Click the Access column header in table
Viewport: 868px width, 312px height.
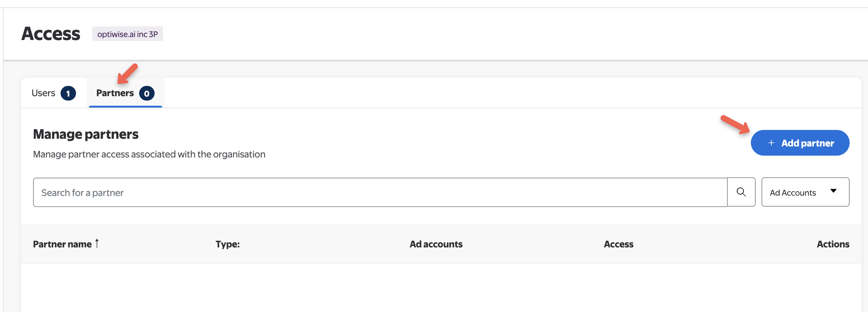coord(618,244)
